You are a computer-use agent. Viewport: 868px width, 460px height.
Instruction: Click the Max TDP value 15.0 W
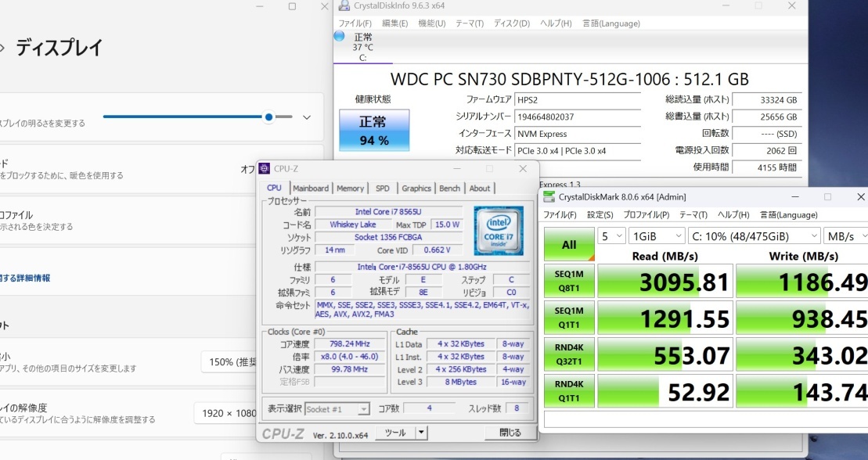[447, 225]
